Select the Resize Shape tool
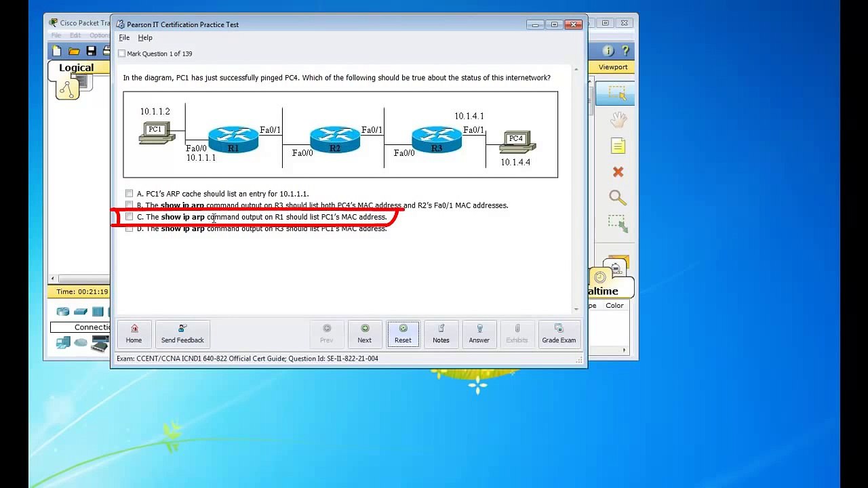The width and height of the screenshot is (868, 488). (617, 222)
